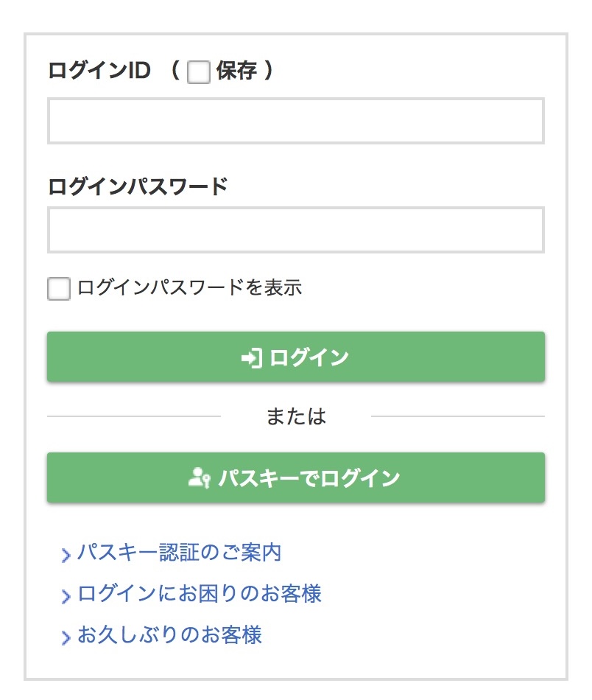The height and width of the screenshot is (700, 592).
Task: Tick the ログインパスワードを表示 checkbox
Action: pos(59,288)
